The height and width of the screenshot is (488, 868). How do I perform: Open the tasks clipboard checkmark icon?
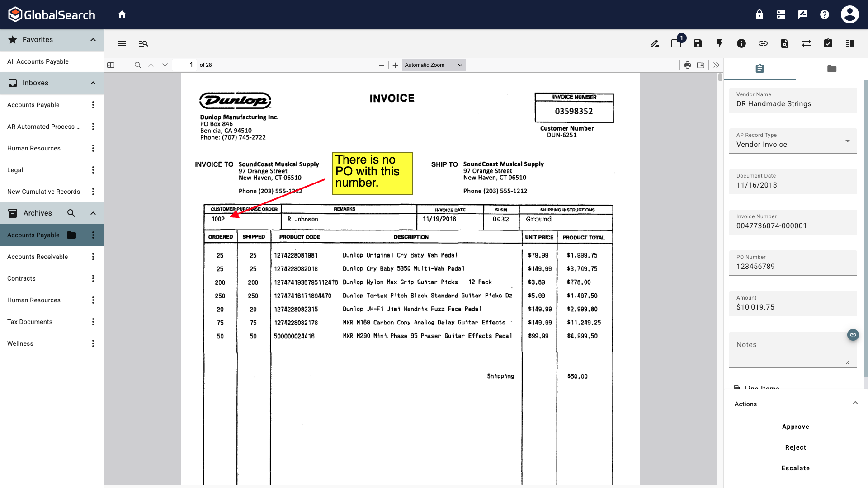pyautogui.click(x=828, y=43)
